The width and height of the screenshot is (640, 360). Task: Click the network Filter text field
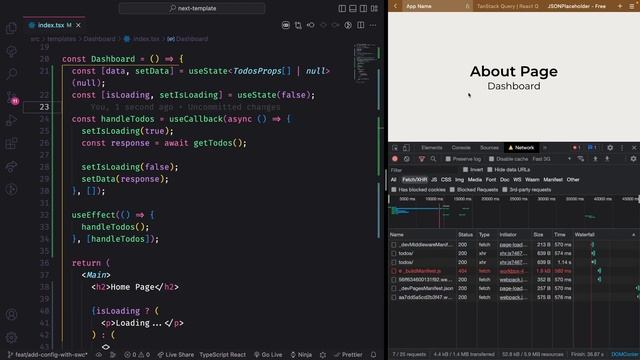point(424,170)
